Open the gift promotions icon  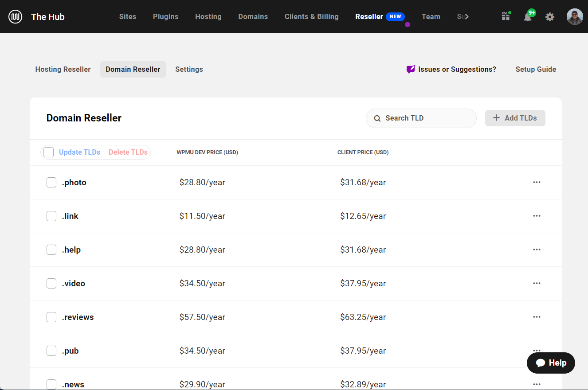point(506,16)
